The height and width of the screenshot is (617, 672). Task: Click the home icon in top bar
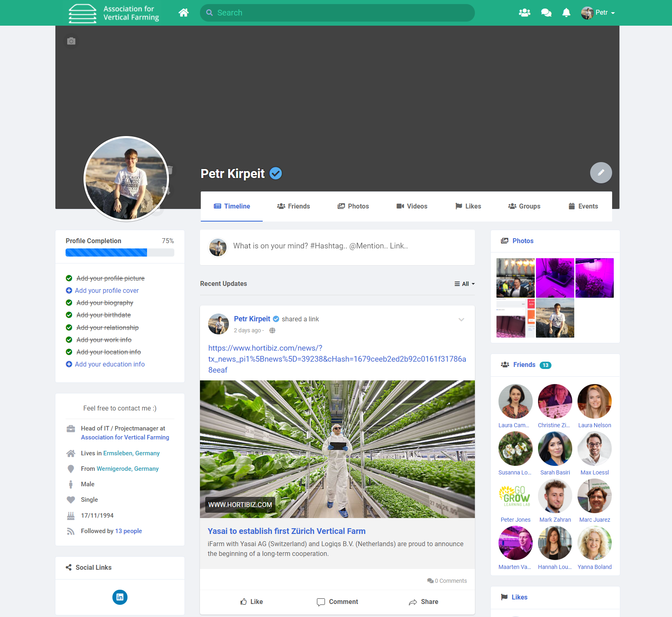click(x=184, y=13)
